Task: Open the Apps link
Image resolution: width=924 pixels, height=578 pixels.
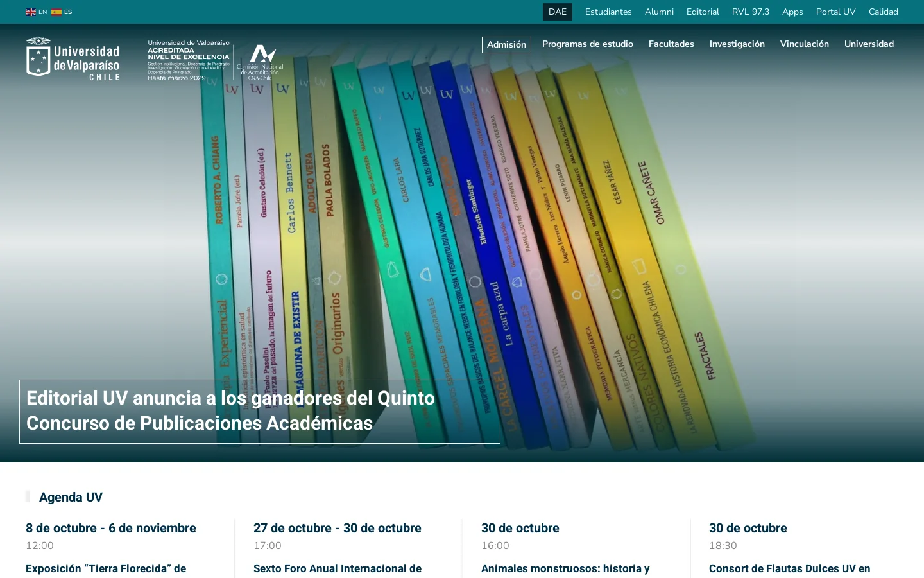Action: 792,12
